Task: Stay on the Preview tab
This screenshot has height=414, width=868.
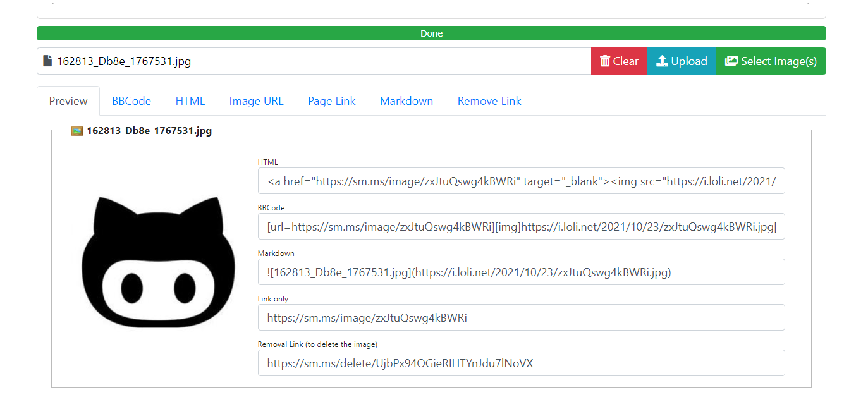Action: (68, 100)
